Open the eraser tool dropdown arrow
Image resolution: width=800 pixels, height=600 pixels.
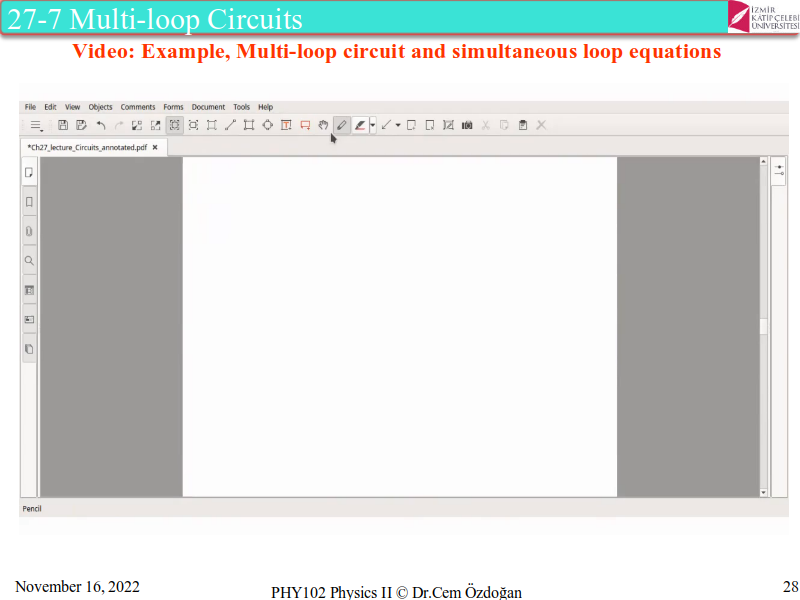(373, 126)
